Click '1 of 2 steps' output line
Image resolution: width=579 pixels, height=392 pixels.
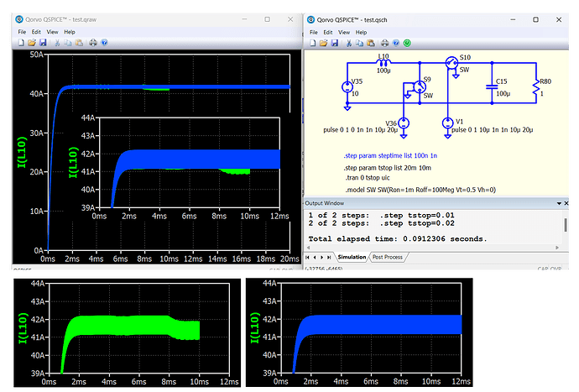click(x=382, y=216)
